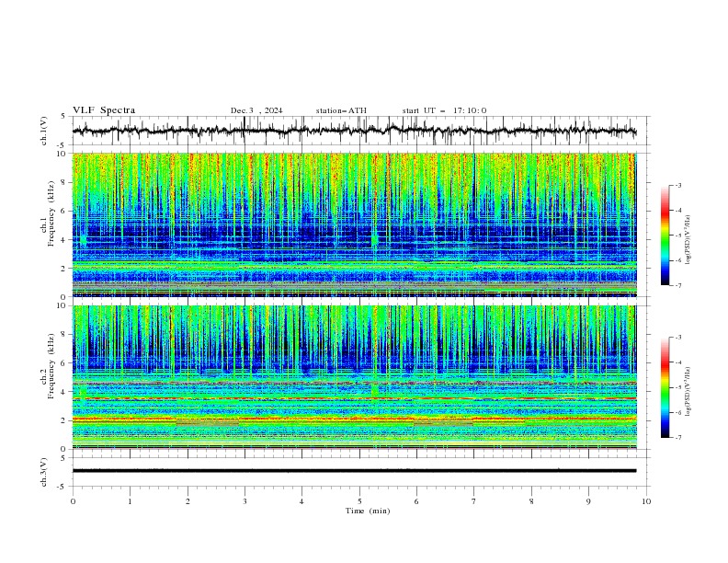The image size is (728, 563).
Task: Click the ch.1 color scale bar
Action: pyautogui.click(x=665, y=236)
